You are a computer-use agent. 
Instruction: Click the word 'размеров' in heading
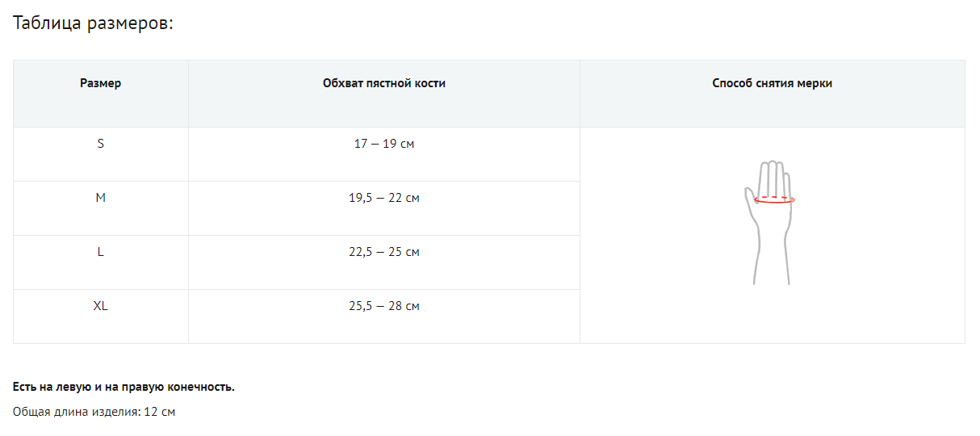[x=133, y=23]
